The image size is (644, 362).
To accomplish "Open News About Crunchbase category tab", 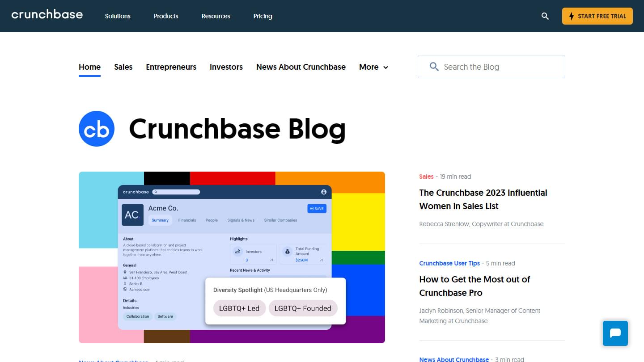I will tap(301, 67).
